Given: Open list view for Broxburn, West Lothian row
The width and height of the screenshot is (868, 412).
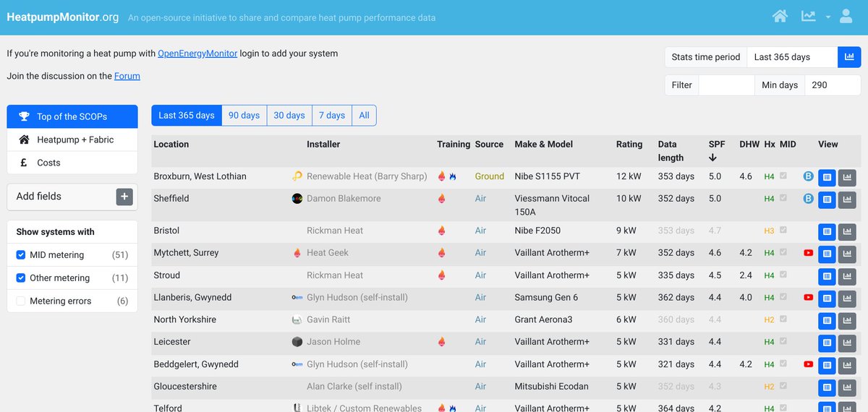Looking at the screenshot, I should 827,176.
